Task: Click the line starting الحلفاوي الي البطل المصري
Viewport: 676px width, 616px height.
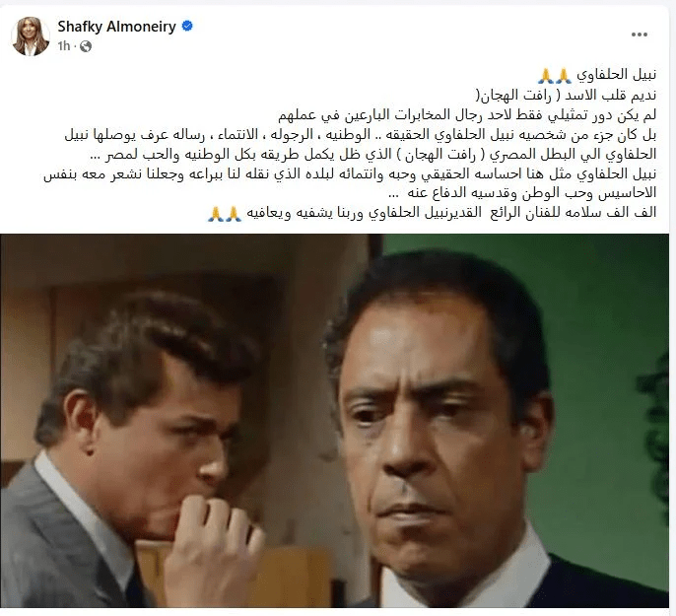Action: [373, 155]
